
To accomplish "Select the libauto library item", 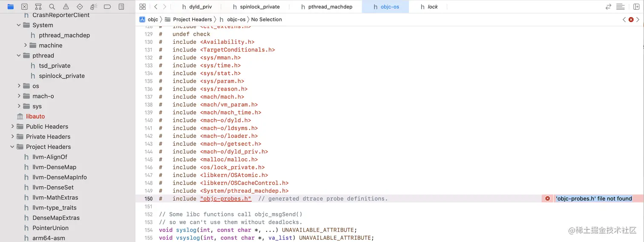I will click(35, 116).
